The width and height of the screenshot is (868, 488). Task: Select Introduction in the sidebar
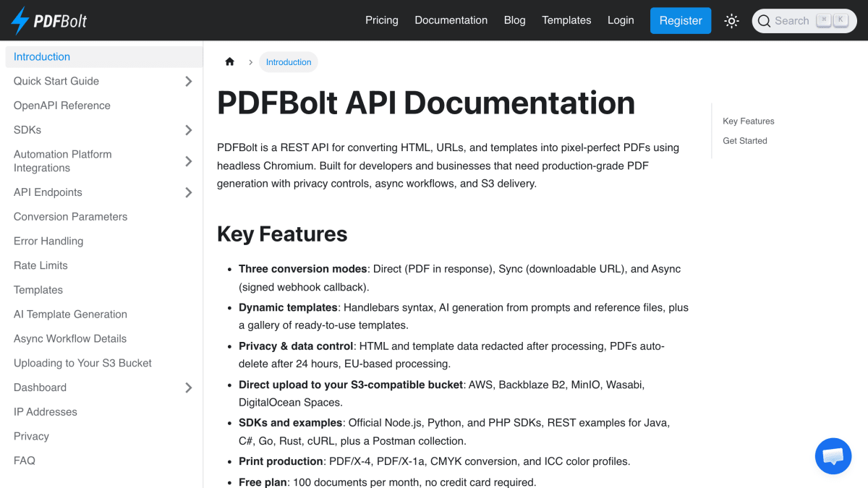(x=104, y=57)
